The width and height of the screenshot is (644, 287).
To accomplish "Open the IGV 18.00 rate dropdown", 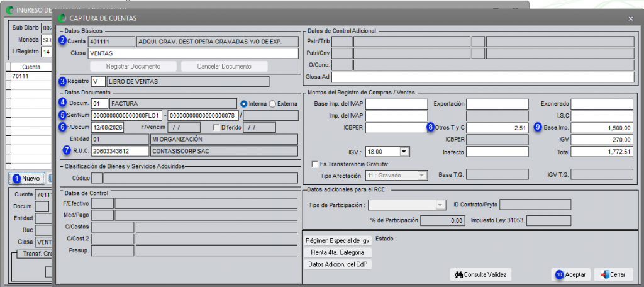I will pyautogui.click(x=404, y=152).
